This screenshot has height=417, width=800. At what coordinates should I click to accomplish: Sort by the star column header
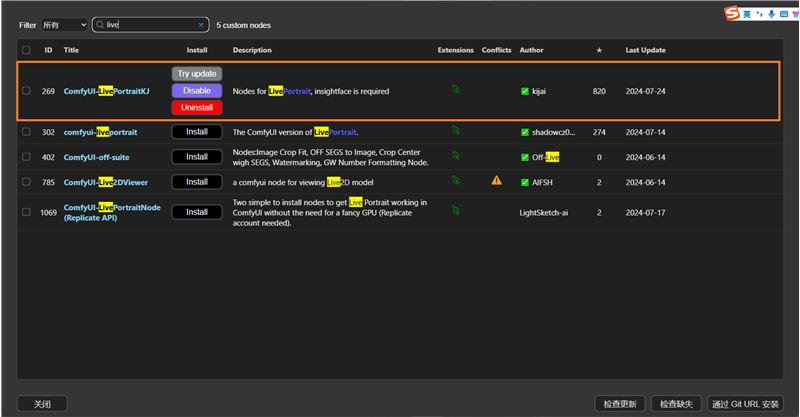[x=599, y=50]
